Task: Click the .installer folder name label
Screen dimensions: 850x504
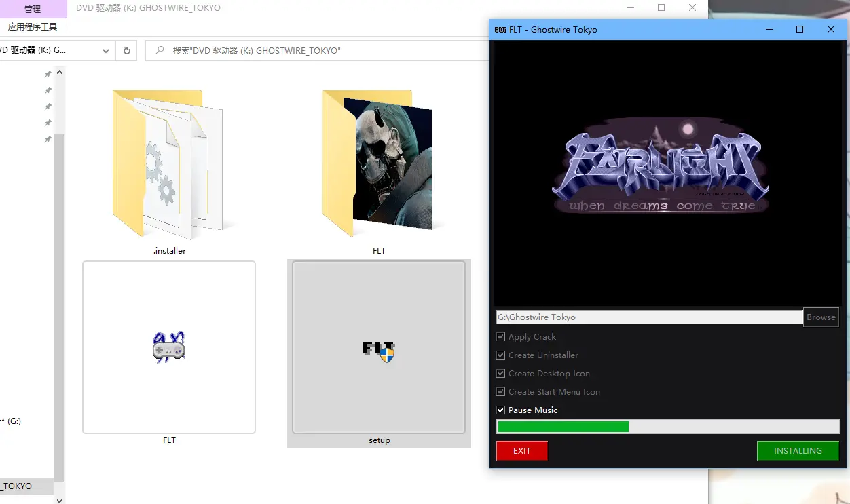Action: click(x=169, y=250)
